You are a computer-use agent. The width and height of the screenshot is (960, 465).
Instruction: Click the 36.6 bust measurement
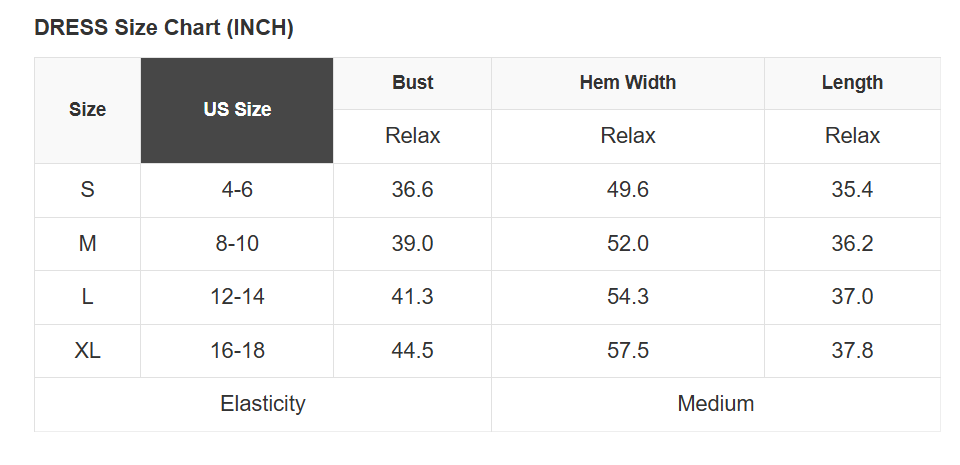point(412,190)
